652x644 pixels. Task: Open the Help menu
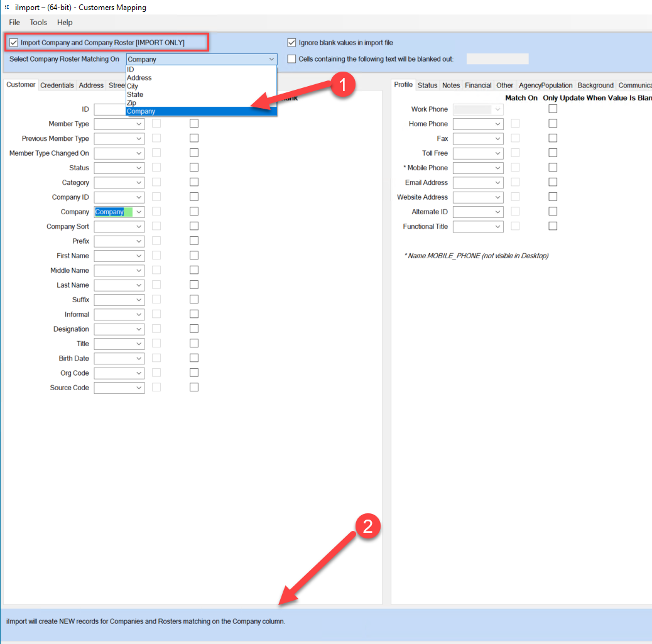65,23
